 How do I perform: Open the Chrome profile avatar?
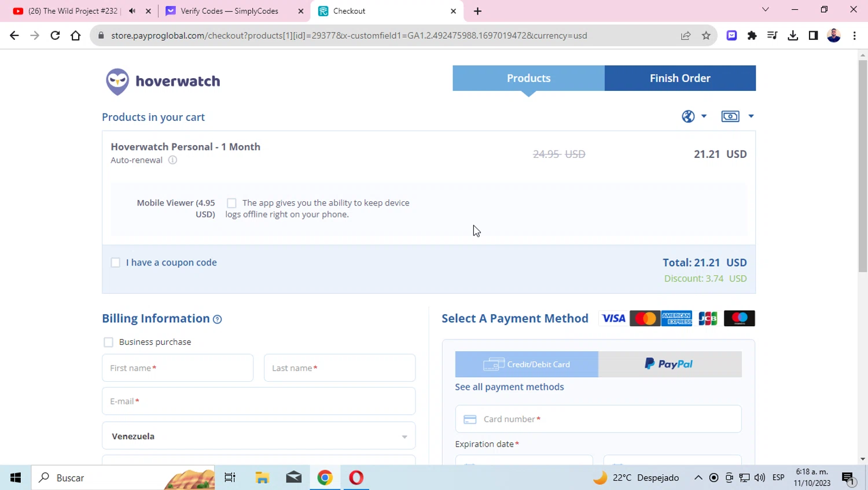point(834,35)
